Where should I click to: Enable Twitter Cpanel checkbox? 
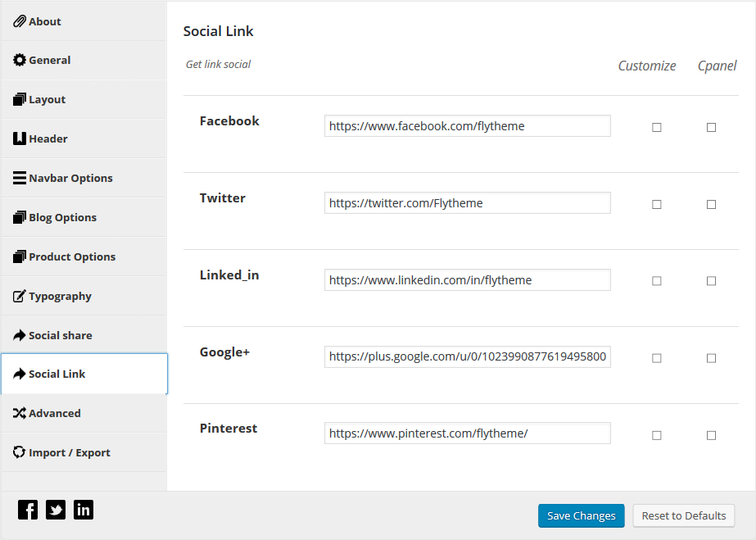(x=711, y=204)
